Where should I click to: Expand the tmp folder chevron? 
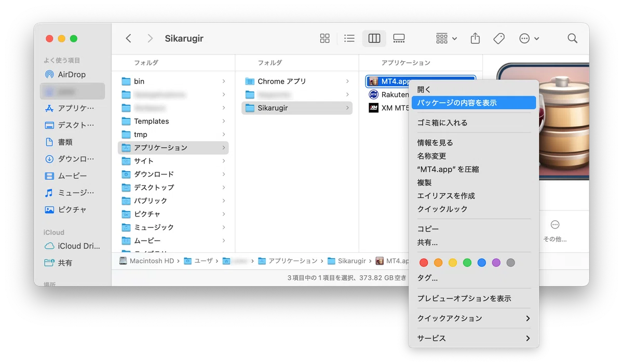tap(224, 134)
